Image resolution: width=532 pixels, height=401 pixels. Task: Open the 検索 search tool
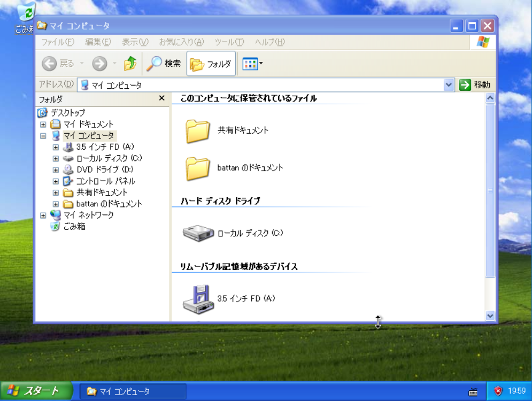click(x=164, y=64)
